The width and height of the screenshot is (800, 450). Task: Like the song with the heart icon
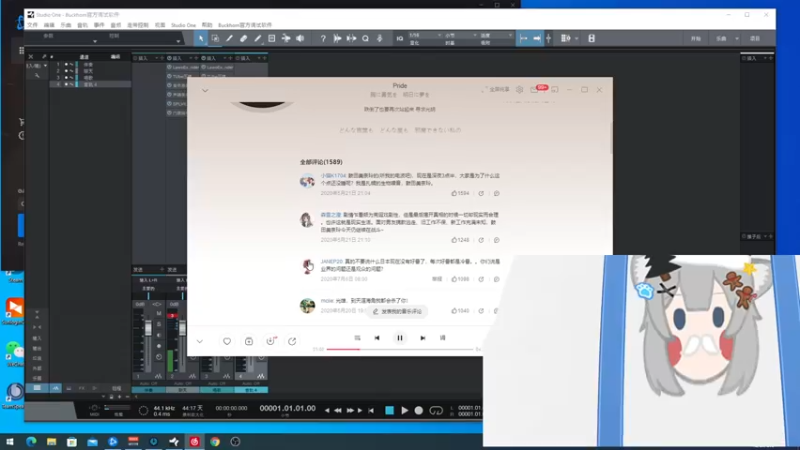(x=227, y=341)
